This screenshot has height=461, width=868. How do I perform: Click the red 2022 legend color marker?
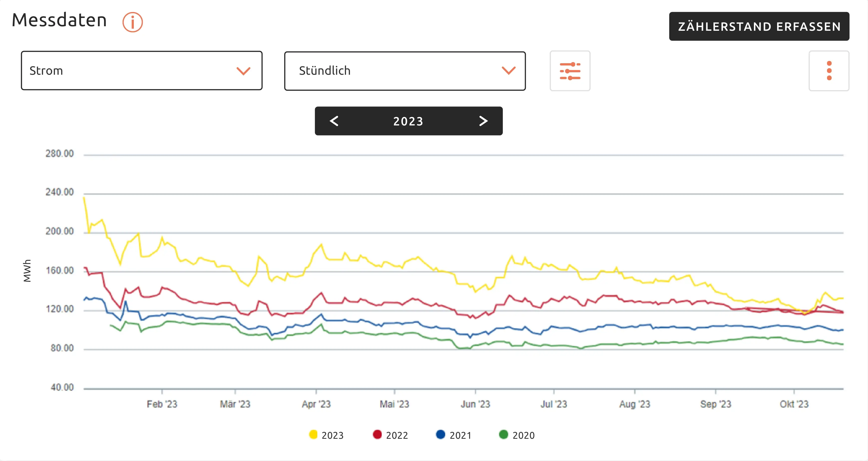point(377,435)
